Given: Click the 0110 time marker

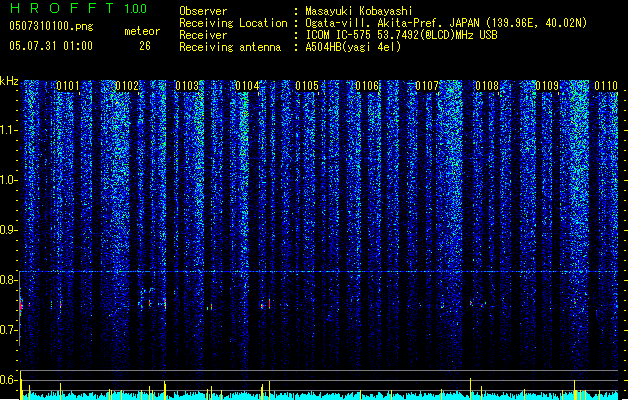Looking at the screenshot, I should tap(606, 86).
